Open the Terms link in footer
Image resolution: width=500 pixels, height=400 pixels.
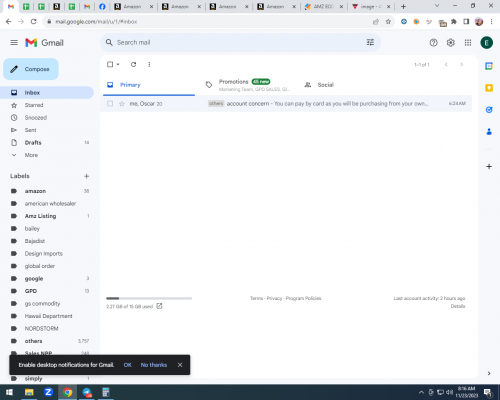pyautogui.click(x=256, y=298)
